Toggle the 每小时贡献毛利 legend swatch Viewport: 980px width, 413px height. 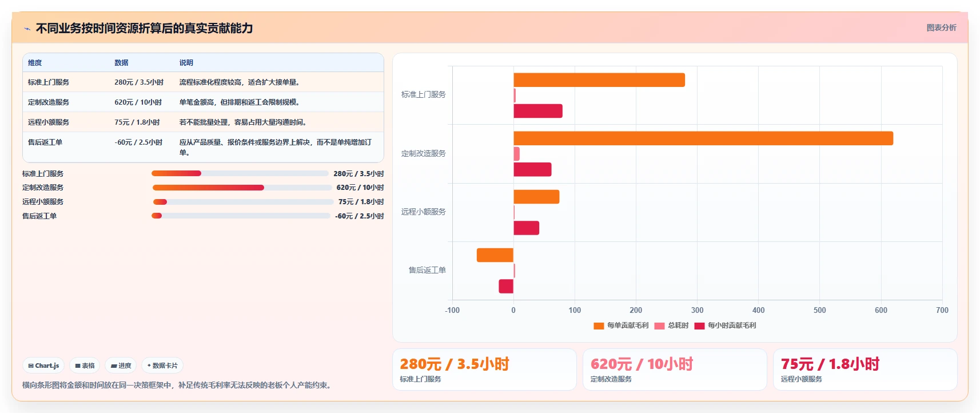pos(699,325)
